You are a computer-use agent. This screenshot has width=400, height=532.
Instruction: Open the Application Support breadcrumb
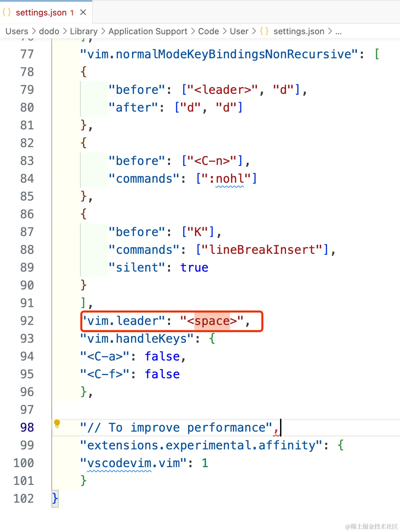[x=148, y=31]
